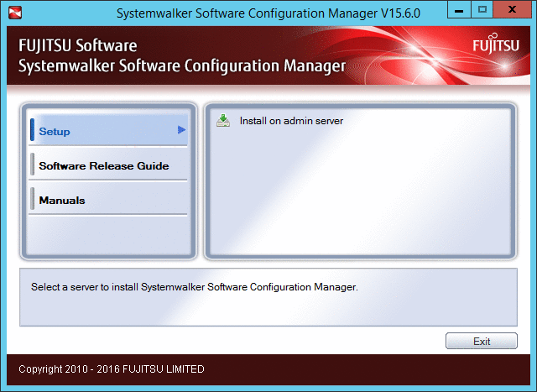Screen dimensions: 537x392
Task: Click the green install download icon
Action: (223, 121)
